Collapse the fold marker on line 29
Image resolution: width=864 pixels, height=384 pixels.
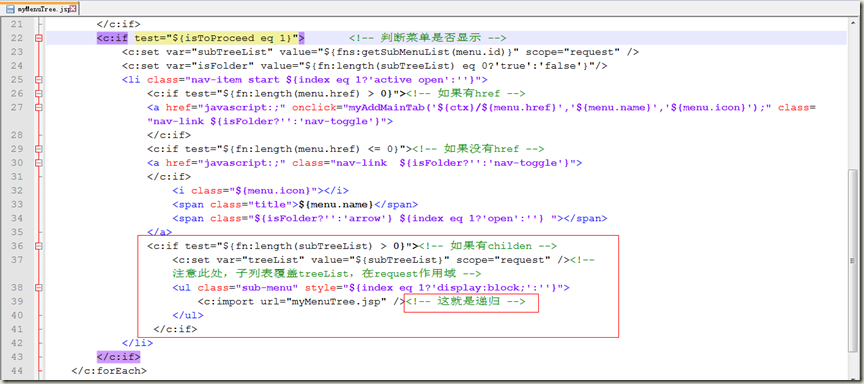pyautogui.click(x=38, y=149)
